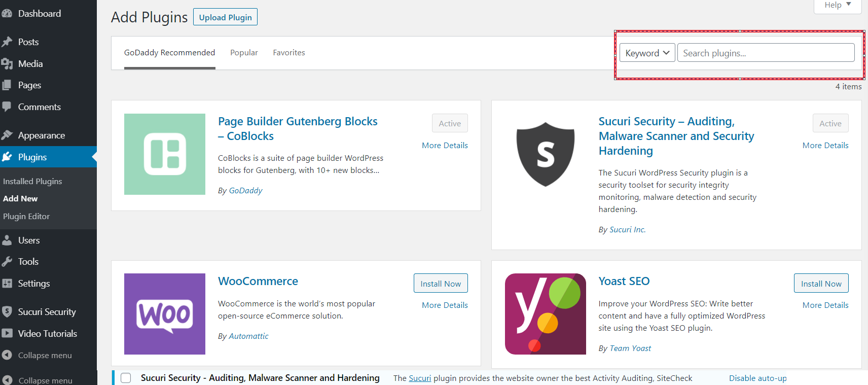Image resolution: width=868 pixels, height=385 pixels.
Task: View More Details for WooCommerce
Action: [445, 305]
